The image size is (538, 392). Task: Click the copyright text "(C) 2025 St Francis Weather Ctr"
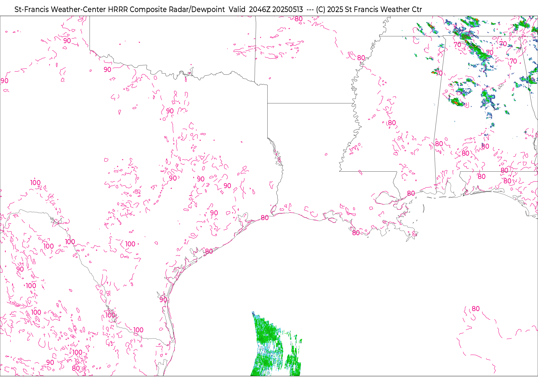pos(369,10)
